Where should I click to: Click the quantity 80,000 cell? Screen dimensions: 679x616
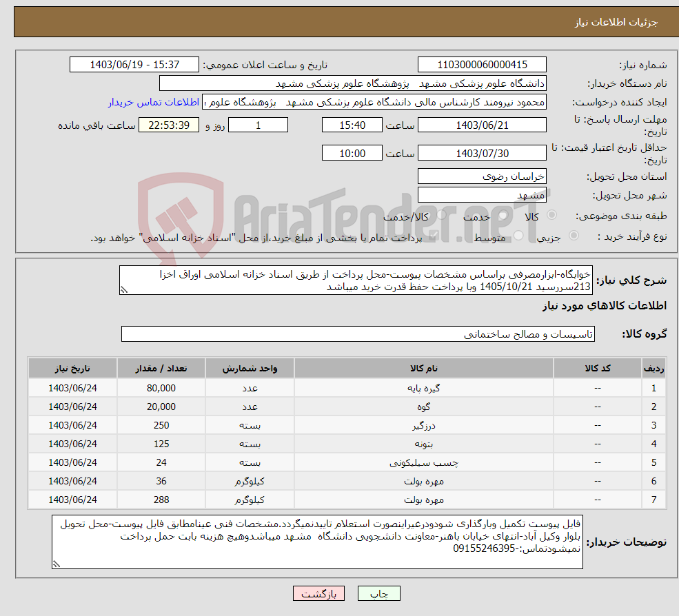click(161, 389)
